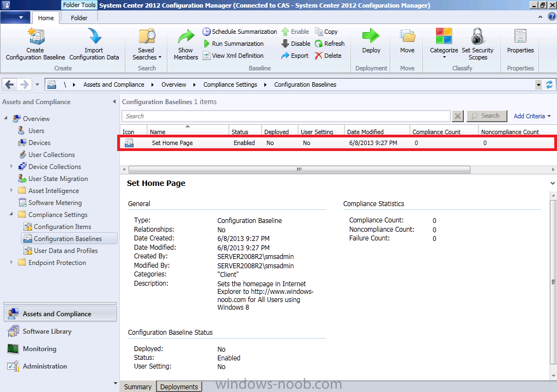Navigate back with the left arrow

pos(10,85)
